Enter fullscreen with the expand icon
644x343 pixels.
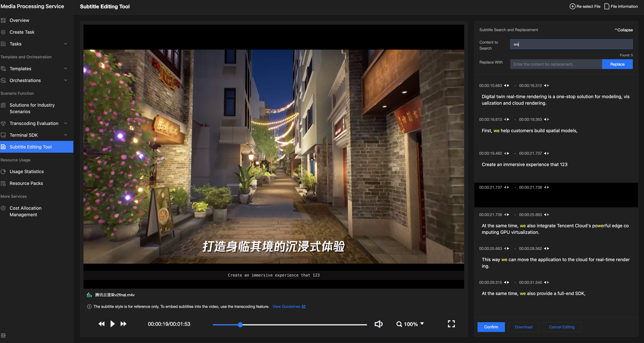[451, 324]
